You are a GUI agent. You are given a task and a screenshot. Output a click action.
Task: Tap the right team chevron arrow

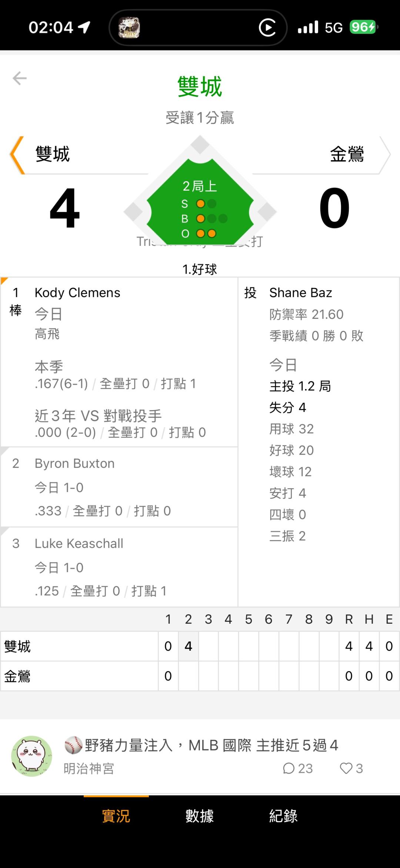(384, 155)
